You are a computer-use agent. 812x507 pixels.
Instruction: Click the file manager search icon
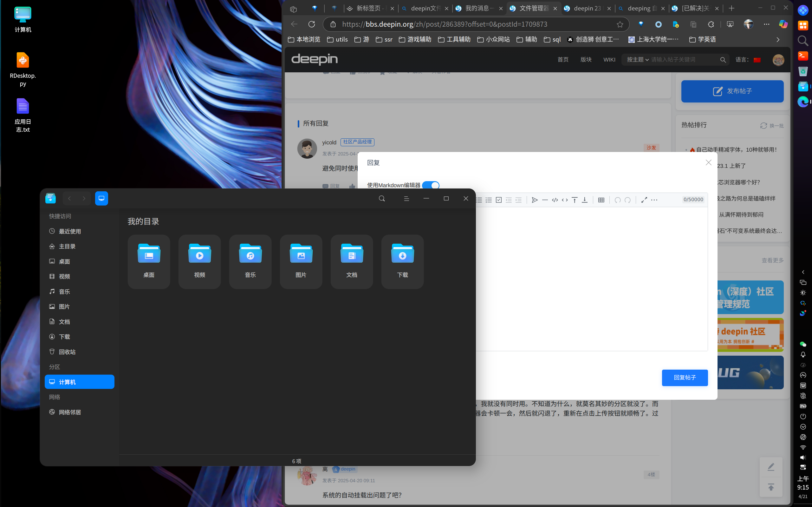coord(382,199)
